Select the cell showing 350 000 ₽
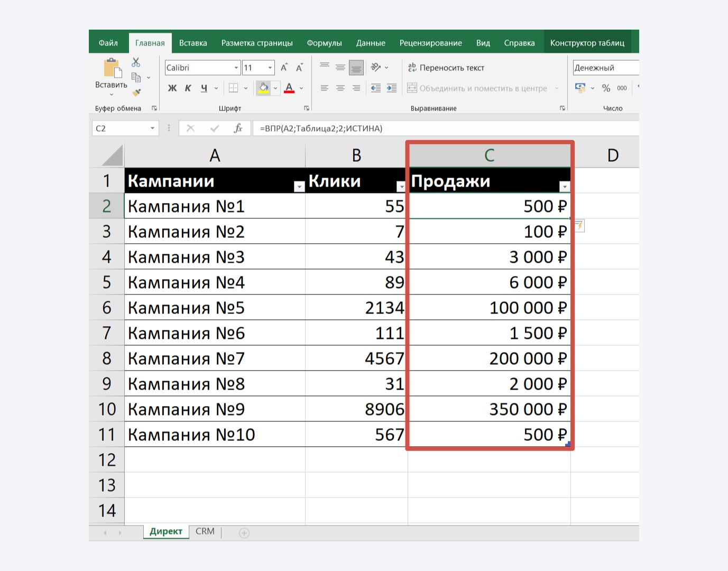Viewport: 728px width, 571px height. 490,409
